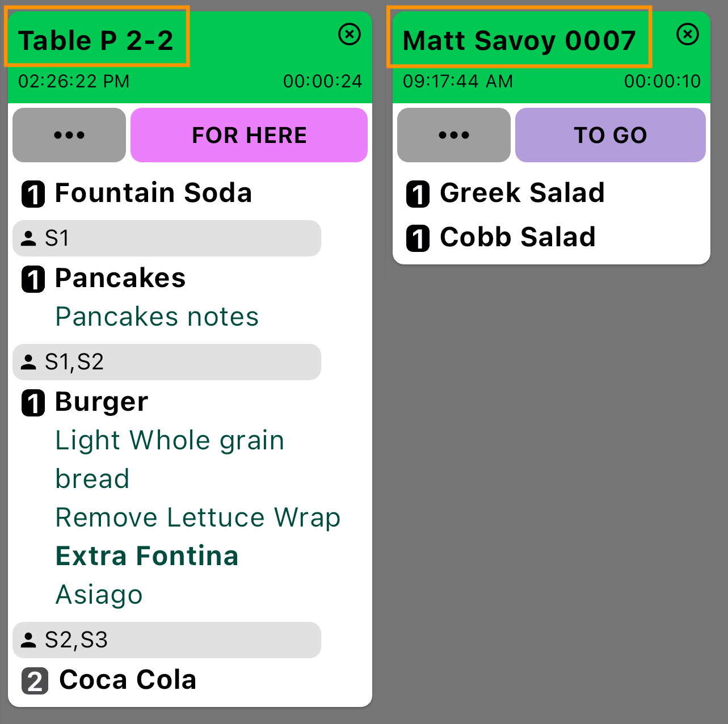Click the S1 seat person icon
Viewport: 728px width, 724px height.
[28, 238]
